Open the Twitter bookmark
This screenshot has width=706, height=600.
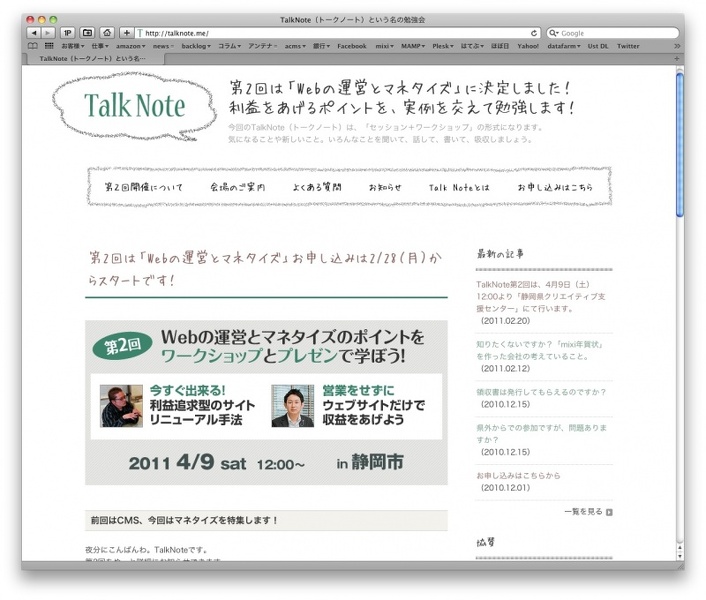tap(628, 46)
